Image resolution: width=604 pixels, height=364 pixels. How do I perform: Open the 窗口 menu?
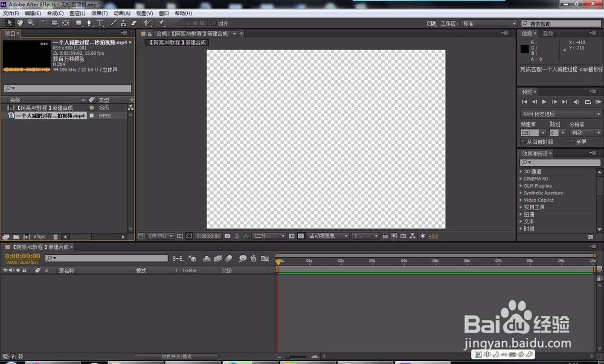164,13
